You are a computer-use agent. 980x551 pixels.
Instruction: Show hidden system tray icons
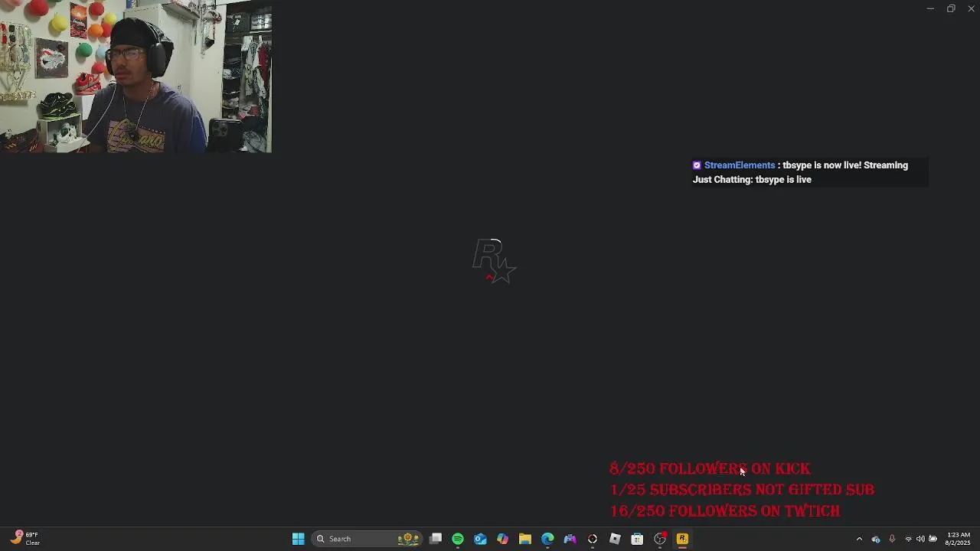point(859,539)
